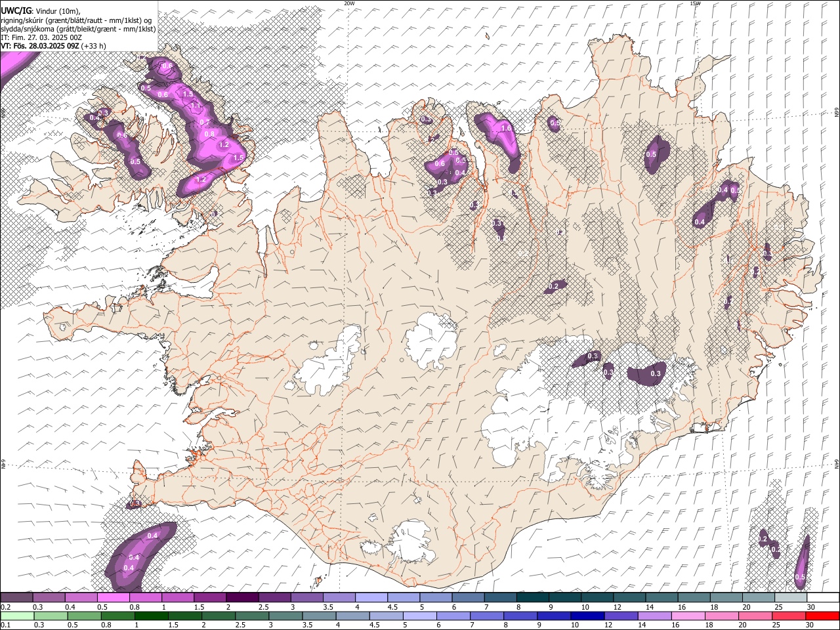Select the lower legend swatch labeled 2
Image resolution: width=840 pixels, height=630 pixels.
(218, 616)
